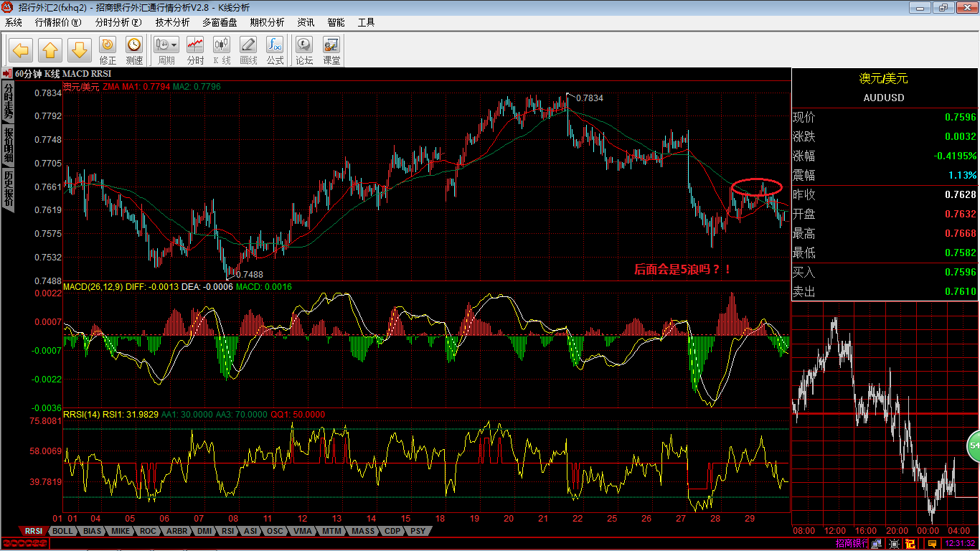Click the 招商银行 status bar label
The image size is (980, 551).
pyautogui.click(x=852, y=544)
